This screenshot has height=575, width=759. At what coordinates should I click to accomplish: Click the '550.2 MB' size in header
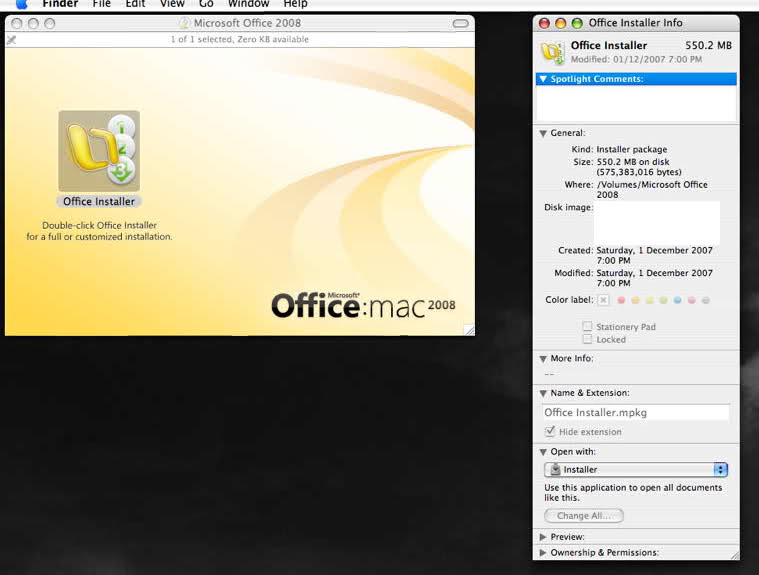708,45
